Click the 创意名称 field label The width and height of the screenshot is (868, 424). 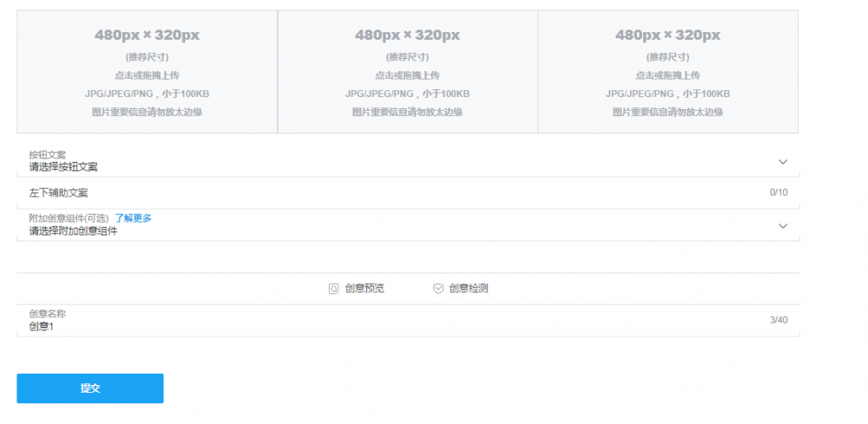pos(47,314)
